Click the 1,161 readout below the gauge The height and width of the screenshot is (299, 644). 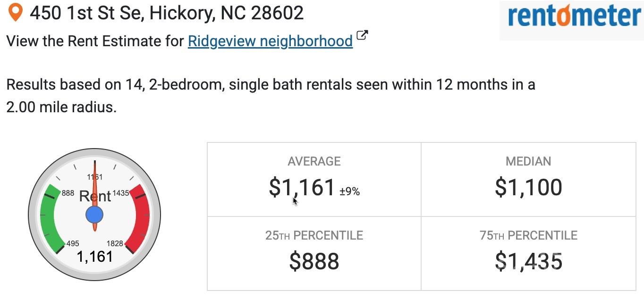coord(95,257)
